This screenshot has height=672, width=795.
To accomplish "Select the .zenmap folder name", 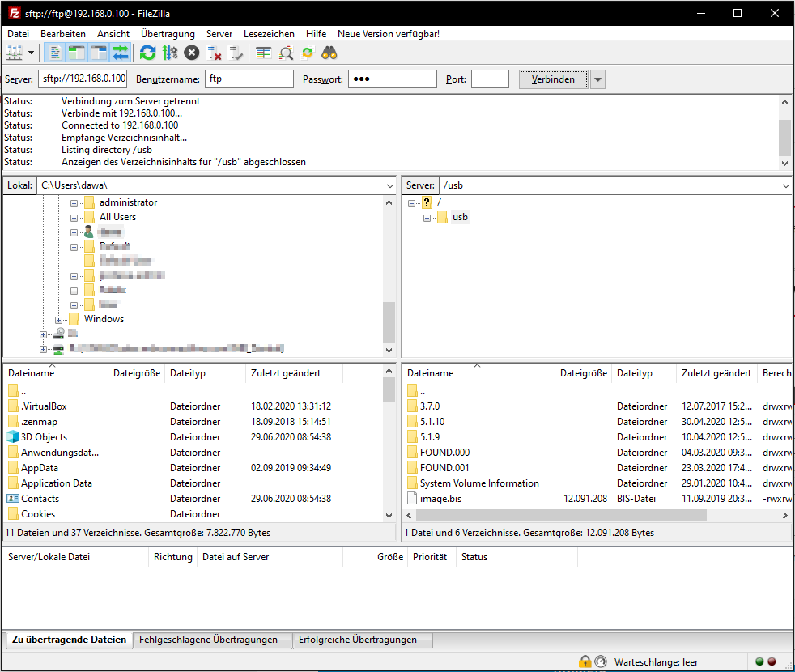I will point(39,422).
